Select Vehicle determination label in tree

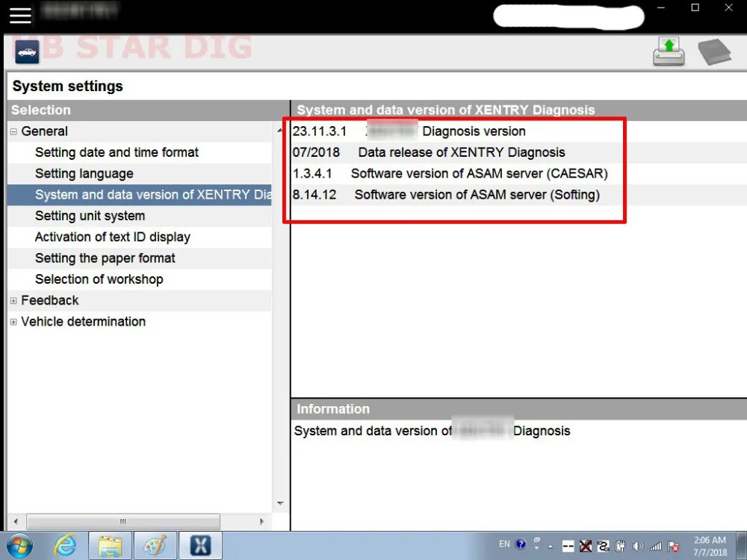click(84, 322)
